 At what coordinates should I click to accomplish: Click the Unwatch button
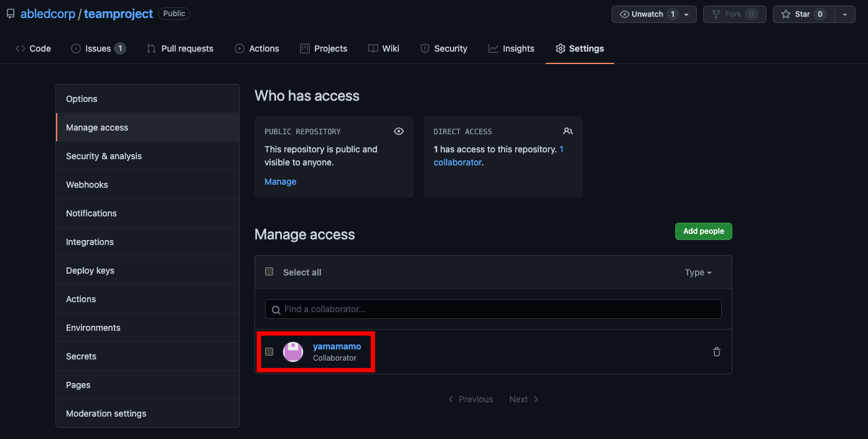(x=654, y=14)
